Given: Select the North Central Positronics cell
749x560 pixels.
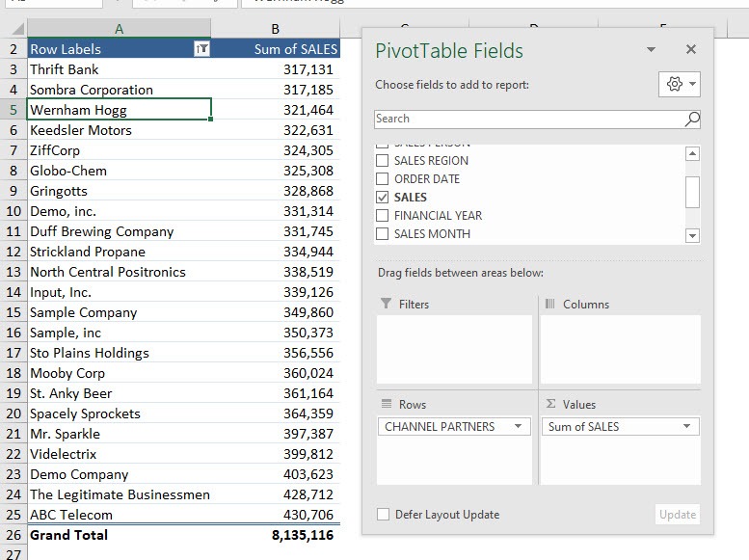Looking at the screenshot, I should click(119, 272).
